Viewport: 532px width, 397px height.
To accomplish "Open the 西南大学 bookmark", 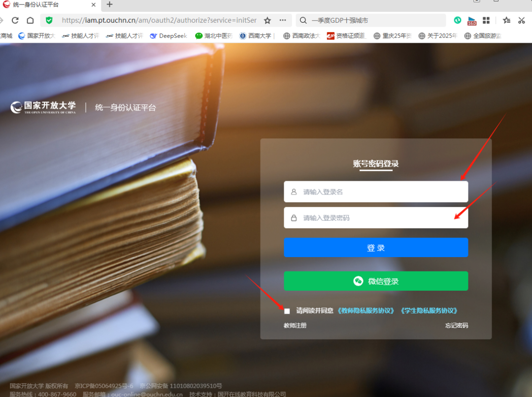I will 256,35.
